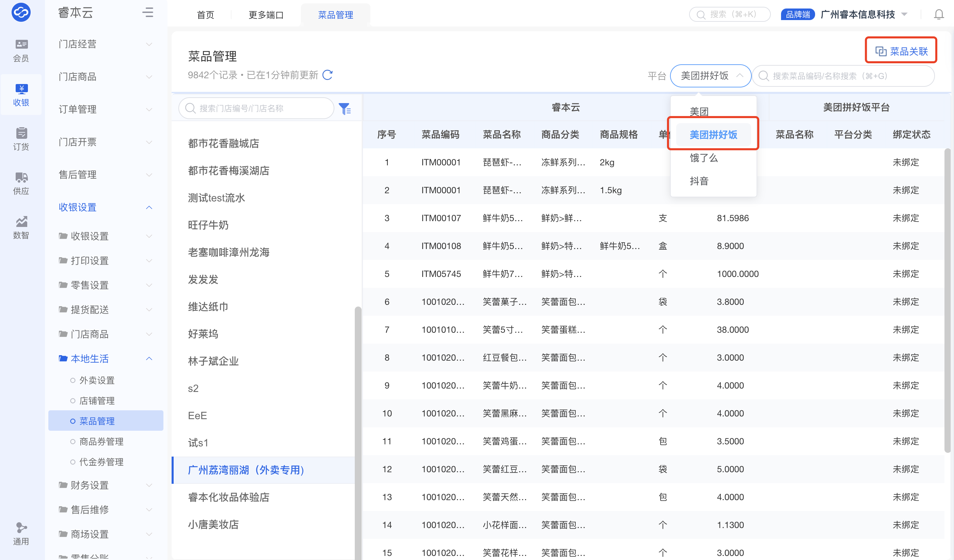Open the store list filter icon
The width and height of the screenshot is (954, 560).
point(345,109)
